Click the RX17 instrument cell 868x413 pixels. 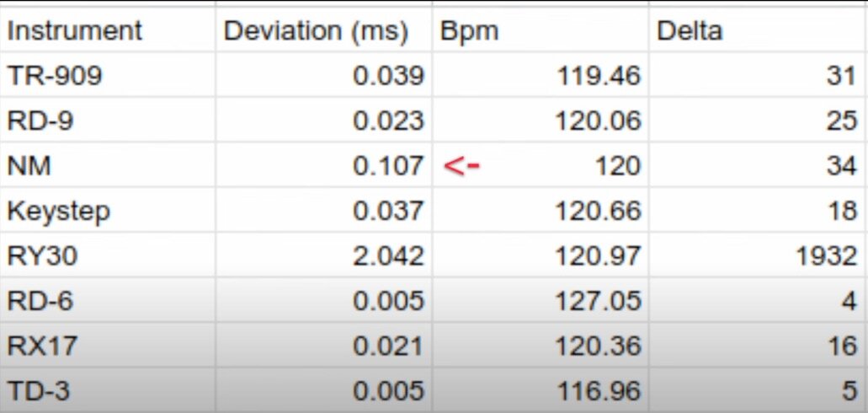click(x=108, y=346)
